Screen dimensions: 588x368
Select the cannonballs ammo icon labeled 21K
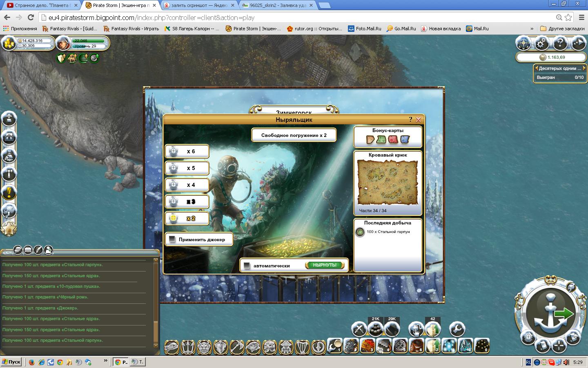click(376, 329)
